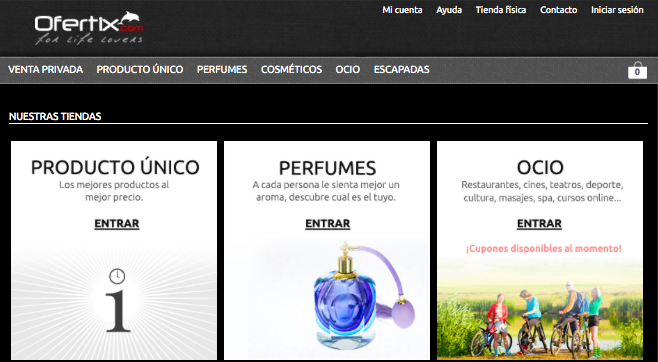Viewport: 658px width, 362px height.
Task: Click the PERFUMES card heading
Action: pos(327,168)
